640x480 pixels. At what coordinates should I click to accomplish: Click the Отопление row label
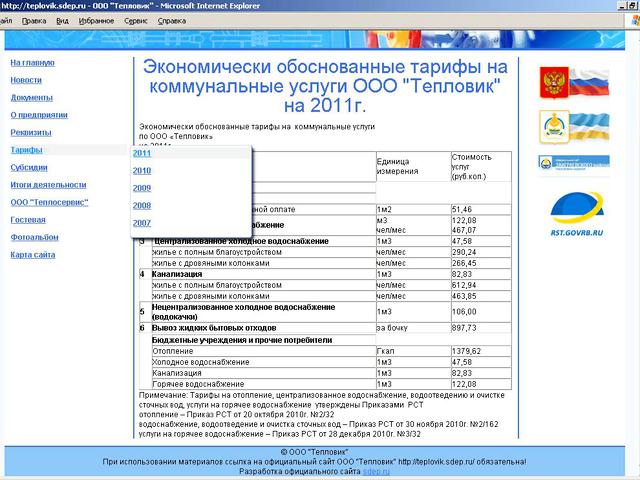173,351
